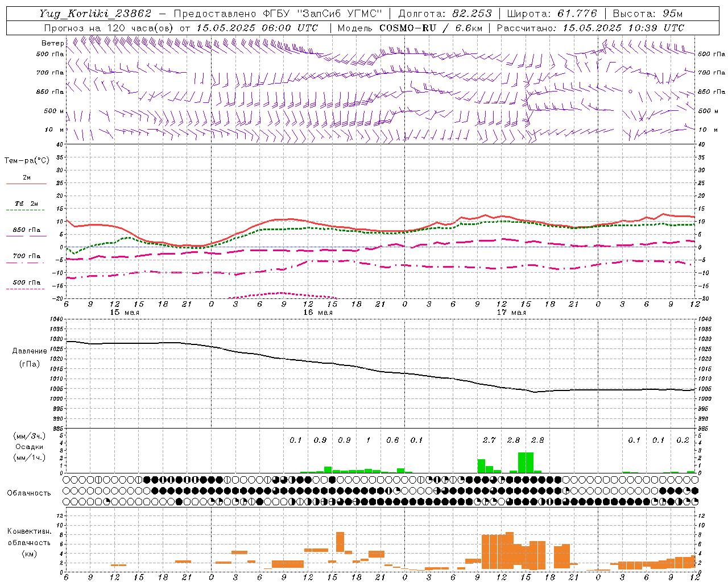Click the "Давление" pressure panel label

click(30, 351)
